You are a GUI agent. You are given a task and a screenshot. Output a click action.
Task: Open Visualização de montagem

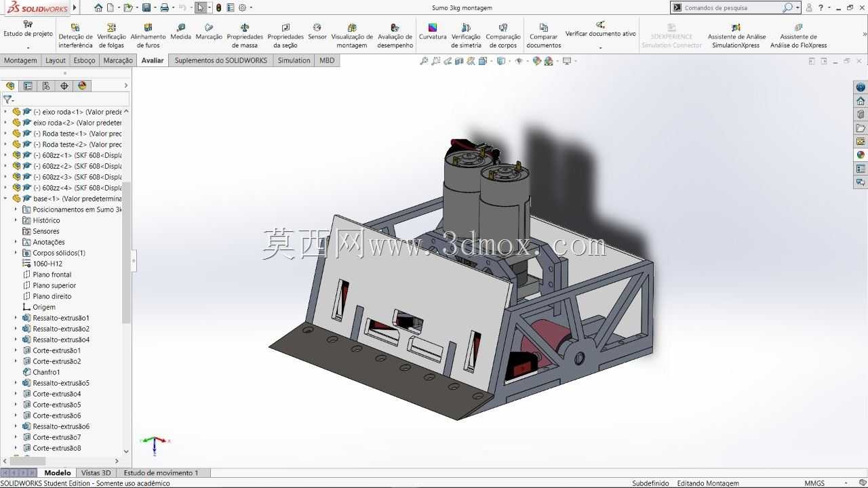tap(352, 36)
